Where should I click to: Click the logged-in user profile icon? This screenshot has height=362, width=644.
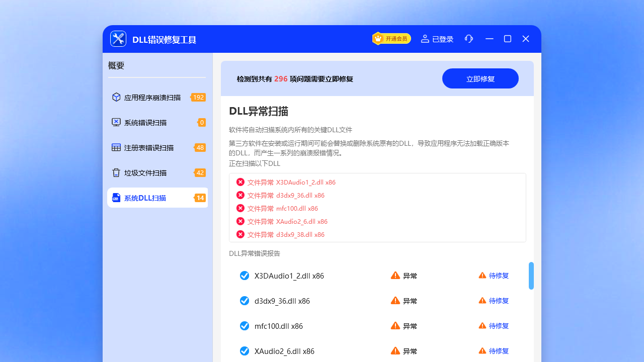(x=425, y=39)
